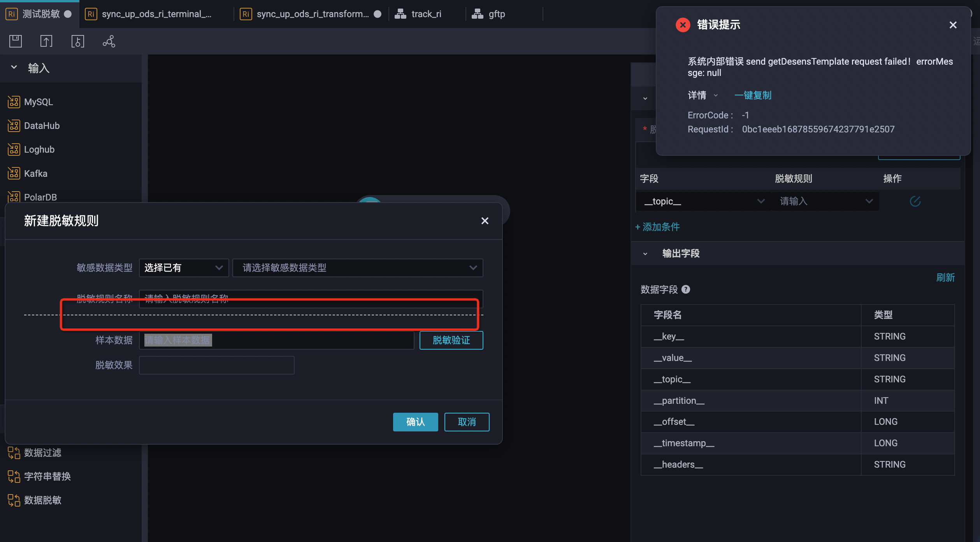This screenshot has height=542, width=980.
Task: Collapse the 输入 sidebar group
Action: point(14,67)
